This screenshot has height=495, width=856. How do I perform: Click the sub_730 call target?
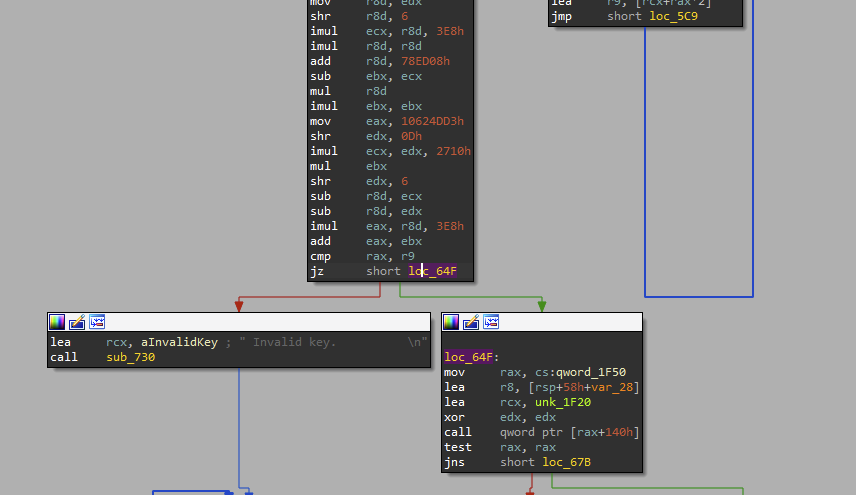[130, 357]
